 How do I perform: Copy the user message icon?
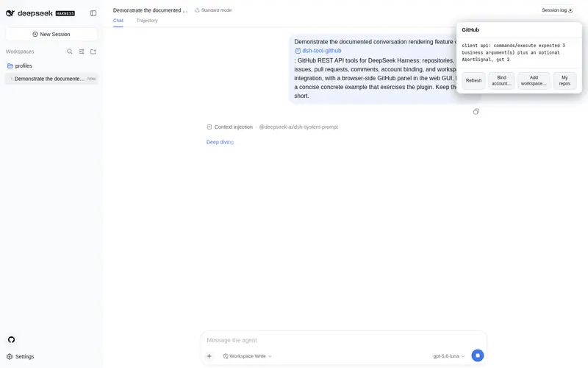click(x=476, y=112)
